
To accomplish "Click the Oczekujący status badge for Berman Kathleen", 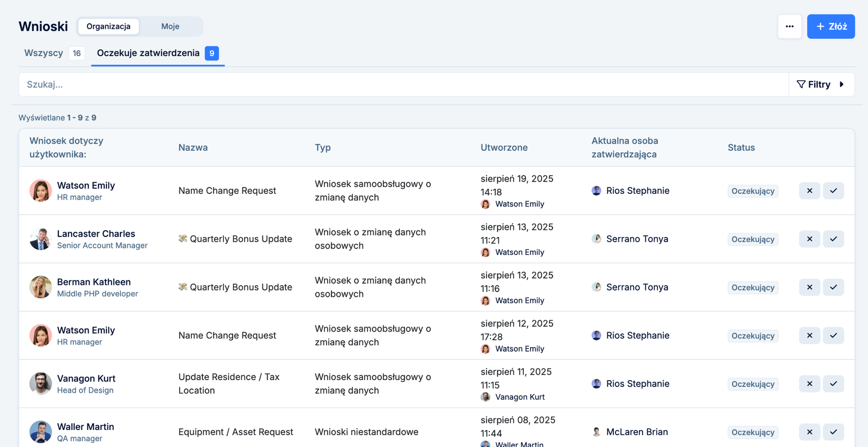I will pos(753,287).
